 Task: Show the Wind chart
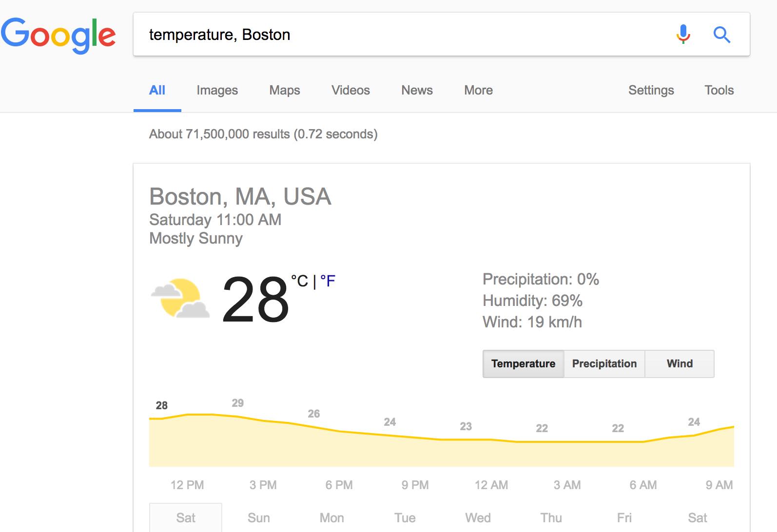click(x=680, y=363)
